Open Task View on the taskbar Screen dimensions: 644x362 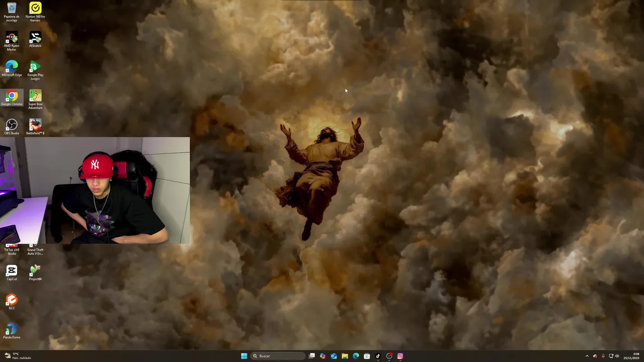[x=312, y=356]
